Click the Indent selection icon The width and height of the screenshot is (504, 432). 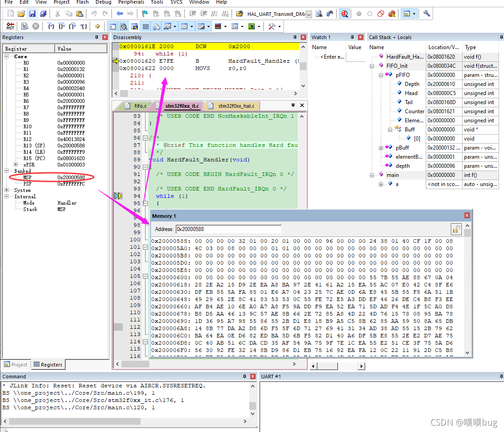(192, 14)
